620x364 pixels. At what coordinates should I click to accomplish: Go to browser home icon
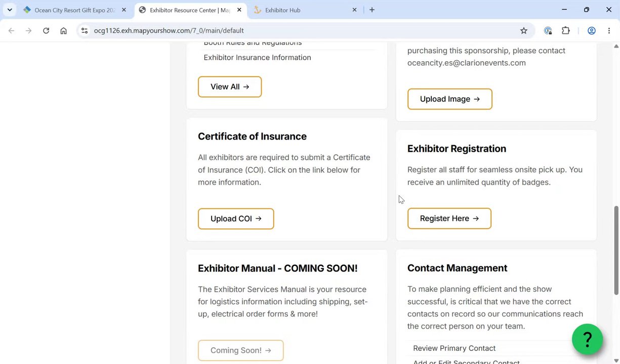63,31
